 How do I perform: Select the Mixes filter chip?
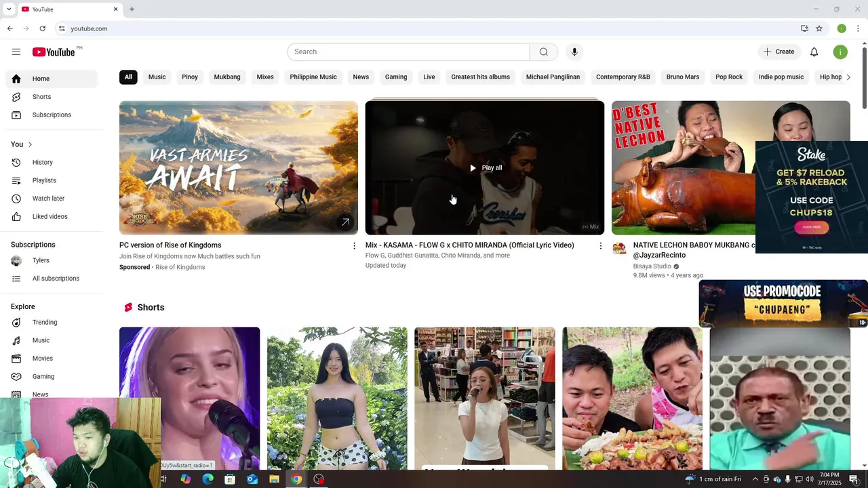(x=265, y=77)
